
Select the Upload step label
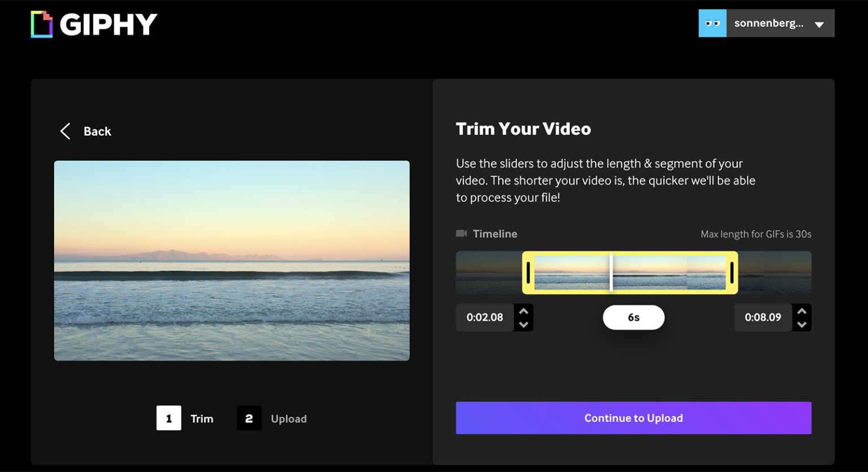[x=289, y=418]
